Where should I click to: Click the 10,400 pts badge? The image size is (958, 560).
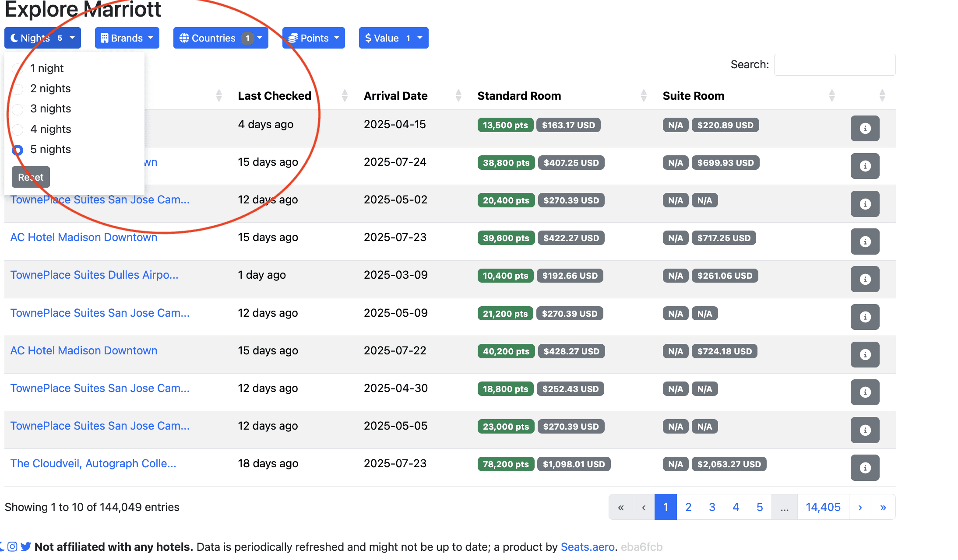pyautogui.click(x=505, y=276)
